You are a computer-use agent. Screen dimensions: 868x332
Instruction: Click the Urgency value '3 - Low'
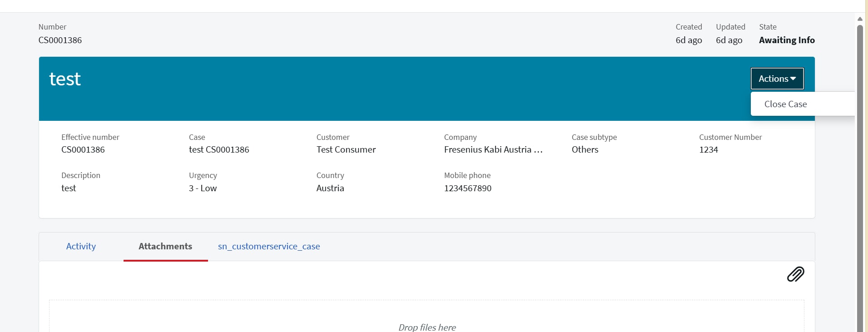click(x=203, y=188)
